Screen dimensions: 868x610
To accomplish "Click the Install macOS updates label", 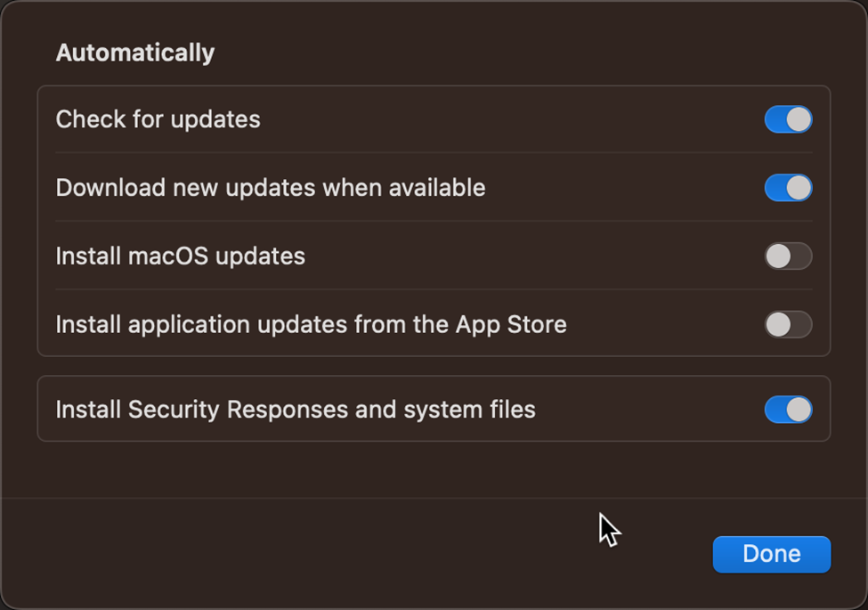I will (181, 256).
